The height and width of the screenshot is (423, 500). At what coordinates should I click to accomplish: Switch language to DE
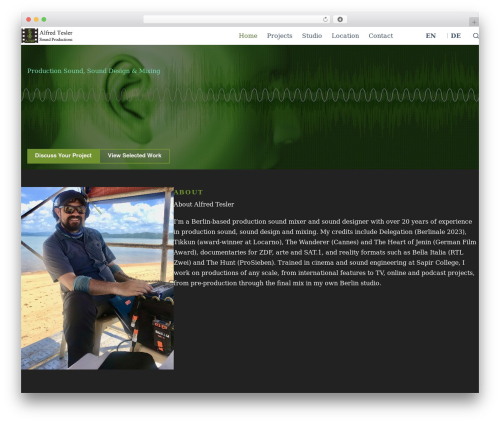[456, 36]
